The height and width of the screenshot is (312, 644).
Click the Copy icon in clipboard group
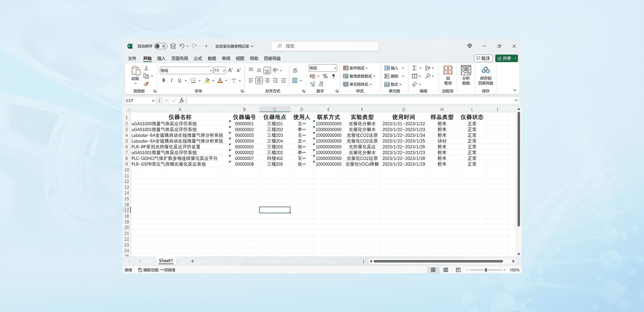(x=146, y=76)
